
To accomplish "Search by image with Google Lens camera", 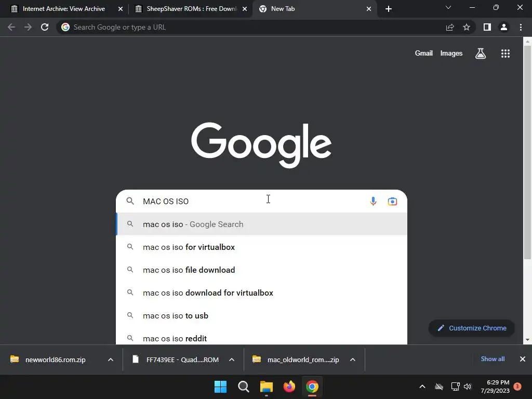I will click(x=392, y=201).
